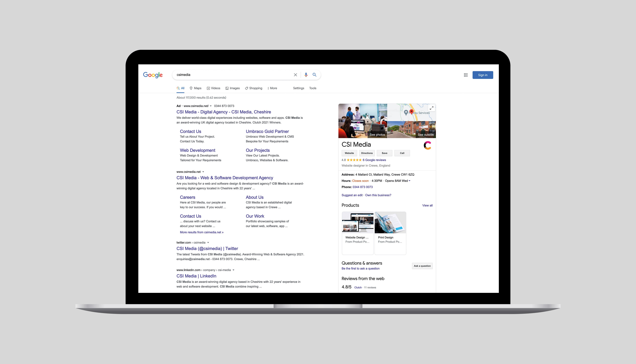Viewport: 636px width, 364px height.
Task: Switch to the Maps tab
Action: click(x=195, y=88)
